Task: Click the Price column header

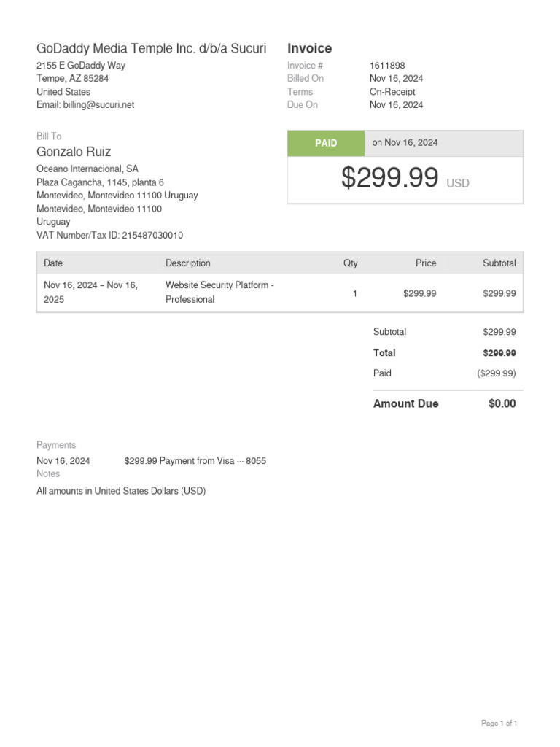Action: [426, 263]
